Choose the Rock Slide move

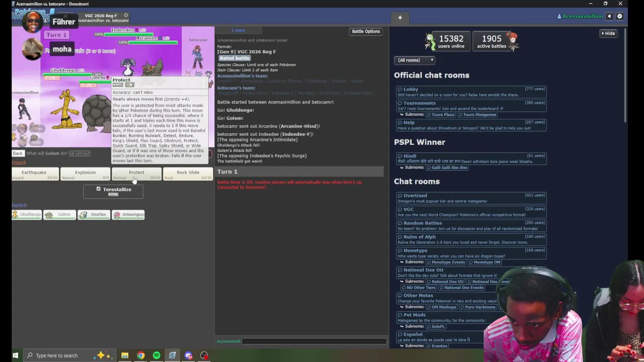[x=188, y=174]
